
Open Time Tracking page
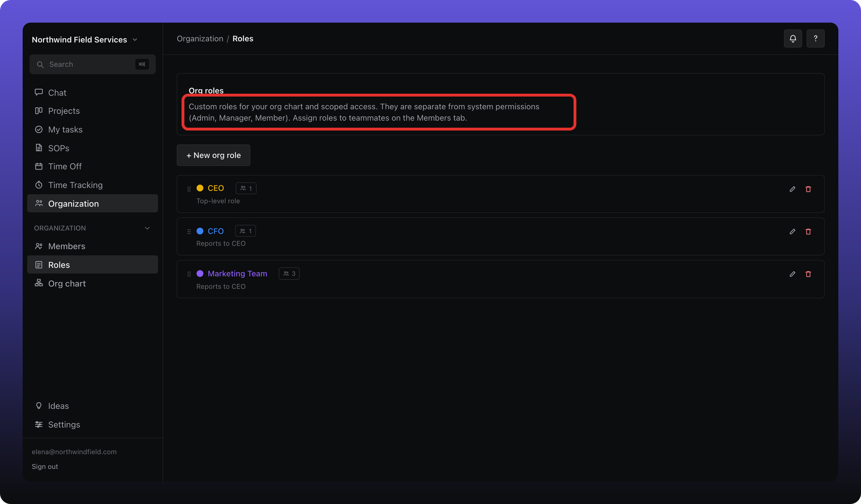click(x=93, y=185)
